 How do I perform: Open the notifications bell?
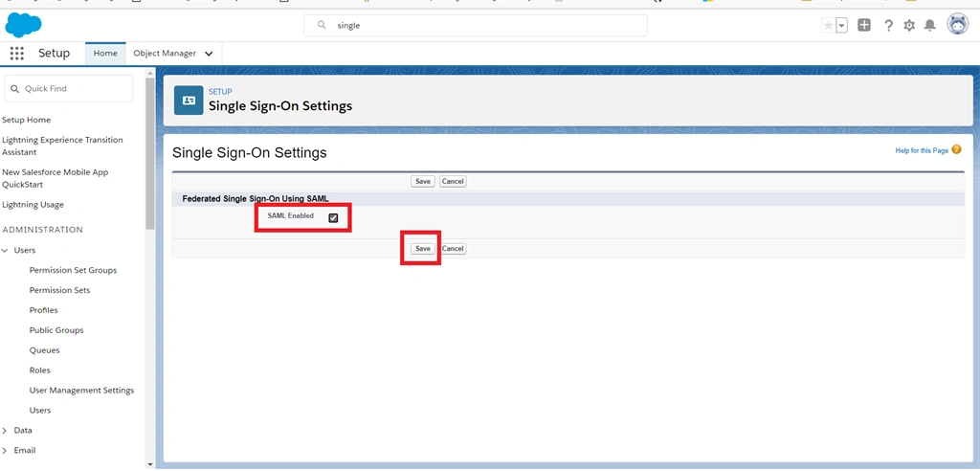pos(930,26)
